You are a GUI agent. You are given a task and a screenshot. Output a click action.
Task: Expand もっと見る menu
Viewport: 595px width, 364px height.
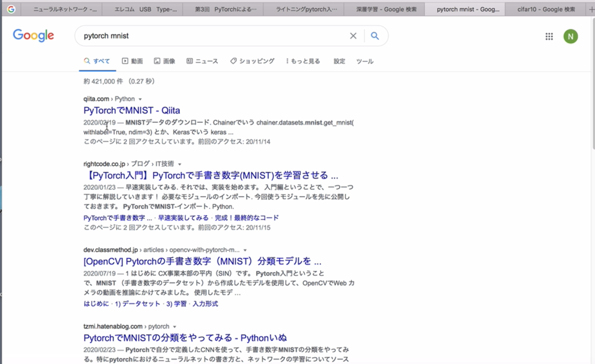click(303, 61)
